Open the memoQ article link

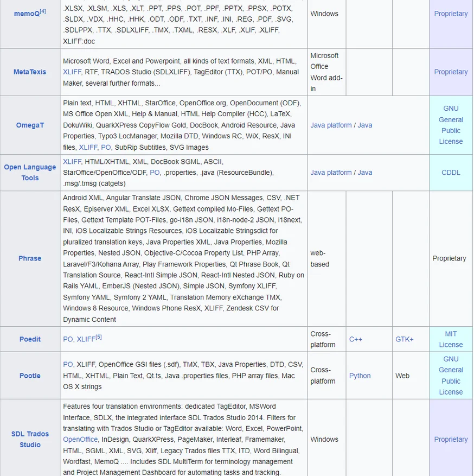coord(27,14)
